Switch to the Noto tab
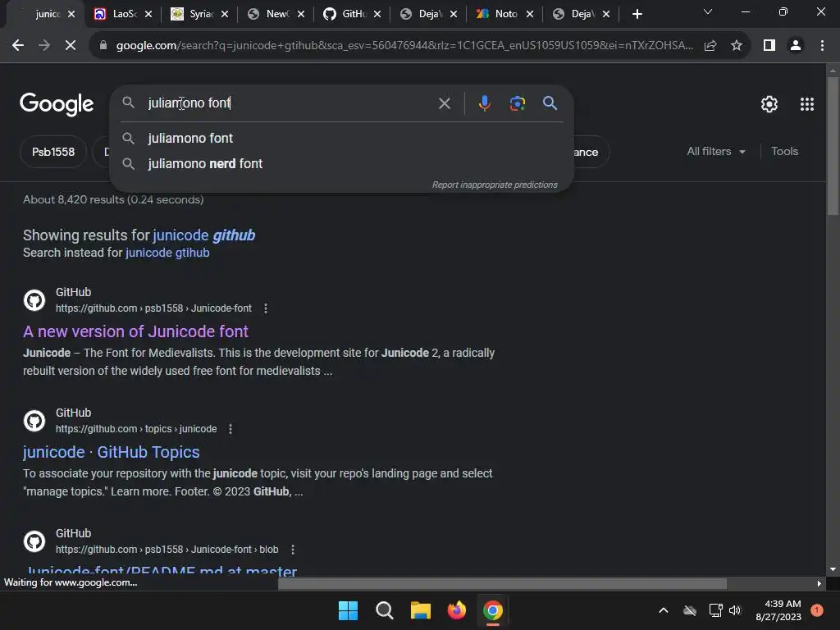 click(x=505, y=14)
